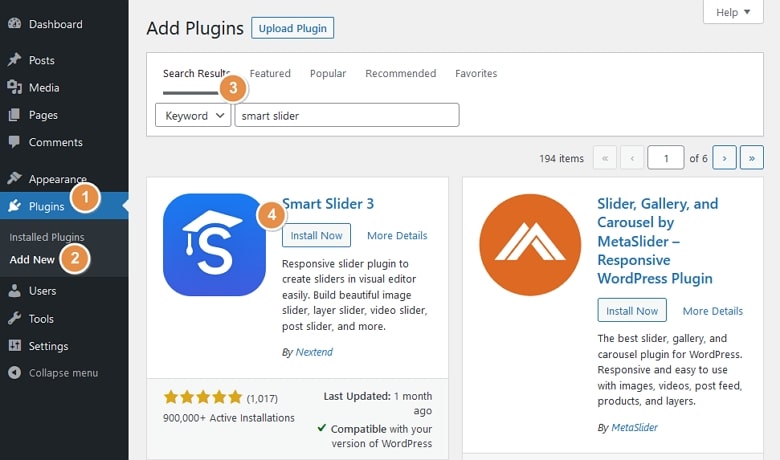Open the Smart Slider 3 title link
780x460 pixels.
(x=328, y=203)
